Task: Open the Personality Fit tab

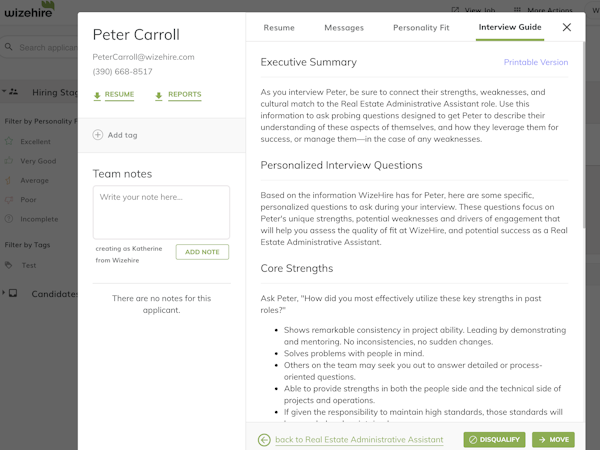Action: point(421,28)
